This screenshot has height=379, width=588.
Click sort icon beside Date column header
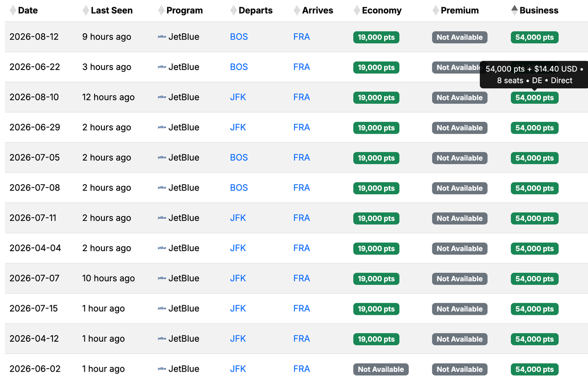pos(13,10)
